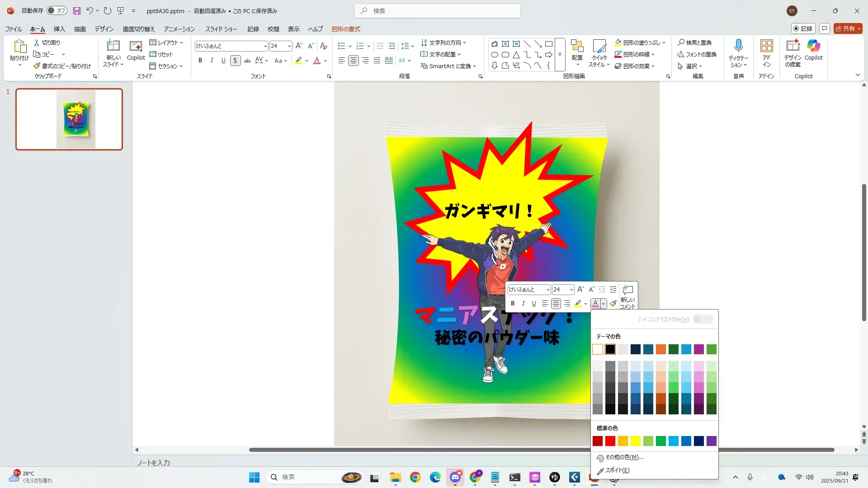Pick the yellow standard color swatch

point(636,441)
